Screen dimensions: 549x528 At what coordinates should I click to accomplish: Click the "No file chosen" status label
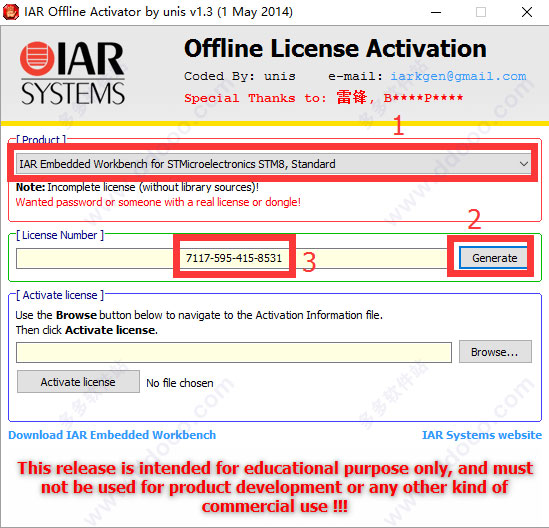(180, 383)
